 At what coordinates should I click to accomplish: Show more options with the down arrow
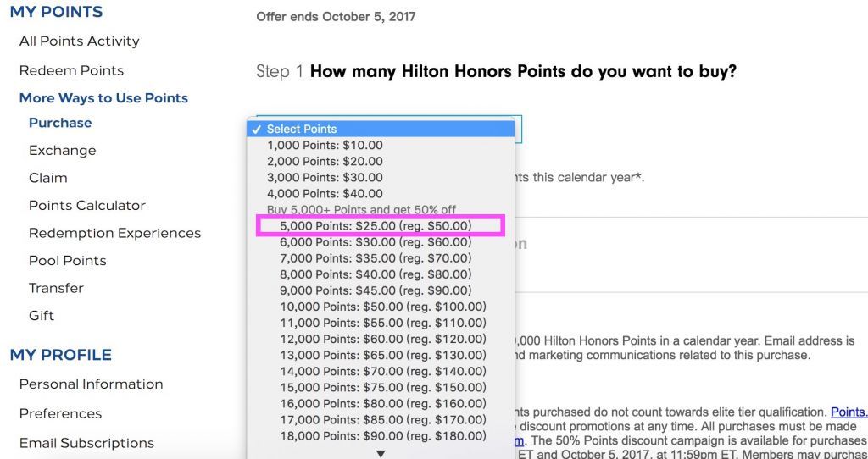click(381, 453)
